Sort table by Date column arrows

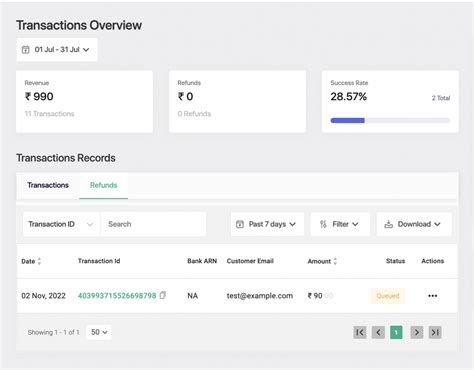39,261
